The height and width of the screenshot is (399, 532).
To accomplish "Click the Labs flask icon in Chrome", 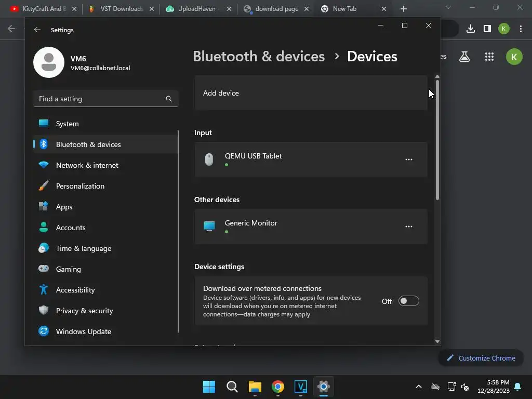I will point(464,57).
